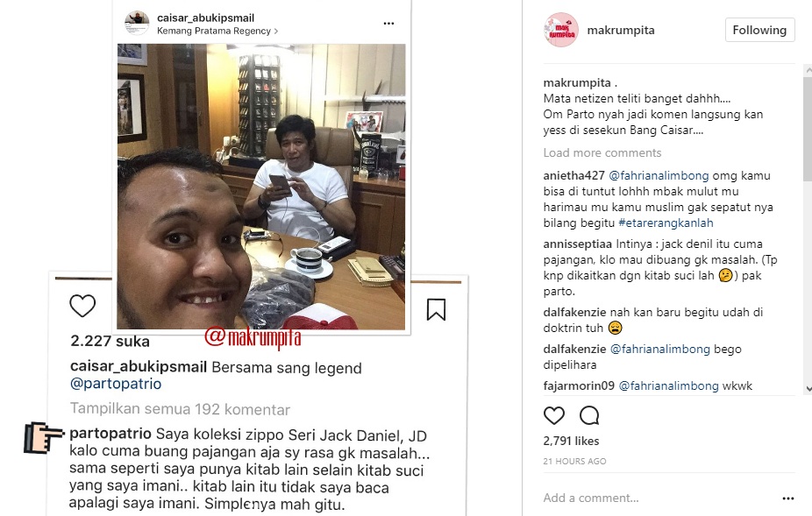
Task: Follow the @partopatrio mention link
Action: 116,384
